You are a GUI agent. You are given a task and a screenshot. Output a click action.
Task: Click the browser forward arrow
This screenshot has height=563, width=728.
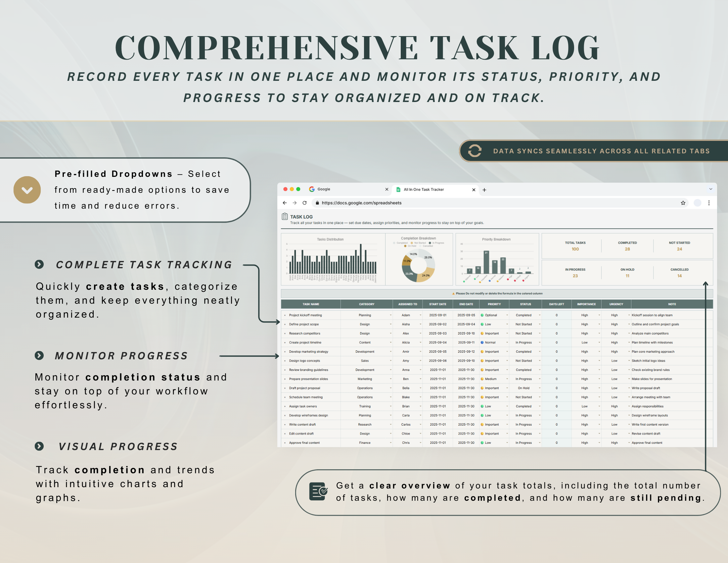point(295,203)
